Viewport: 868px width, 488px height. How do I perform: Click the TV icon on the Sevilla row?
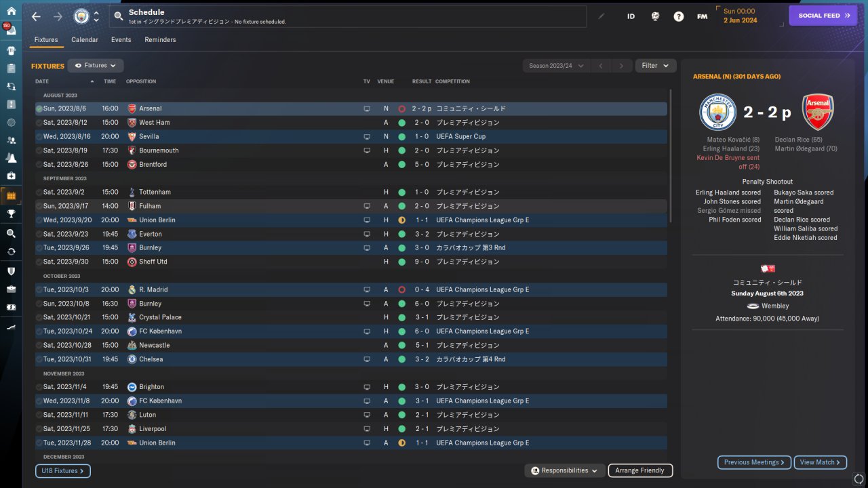point(367,136)
